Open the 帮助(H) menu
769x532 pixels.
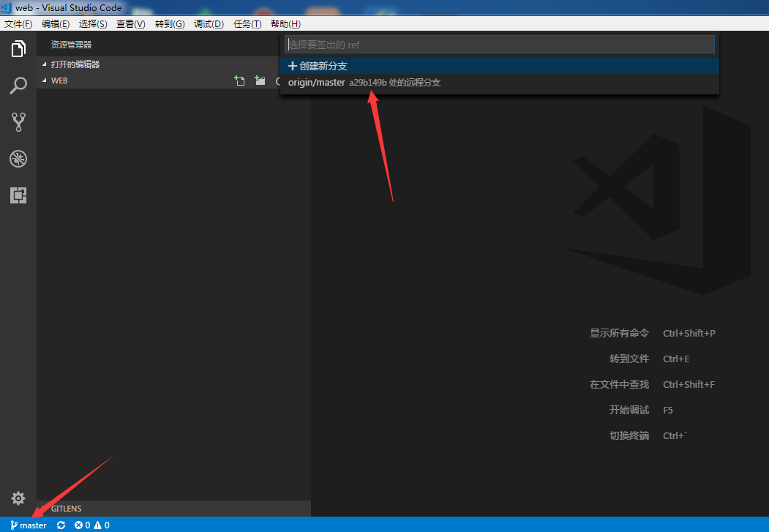[285, 24]
